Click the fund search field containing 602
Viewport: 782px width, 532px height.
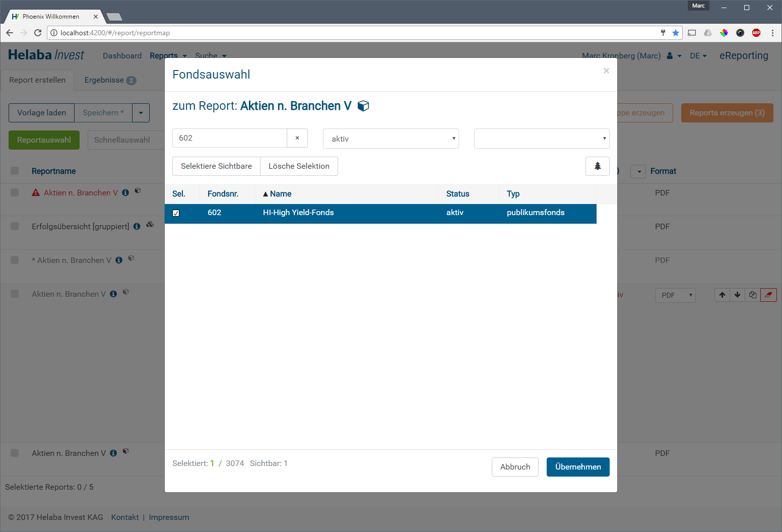[230, 138]
